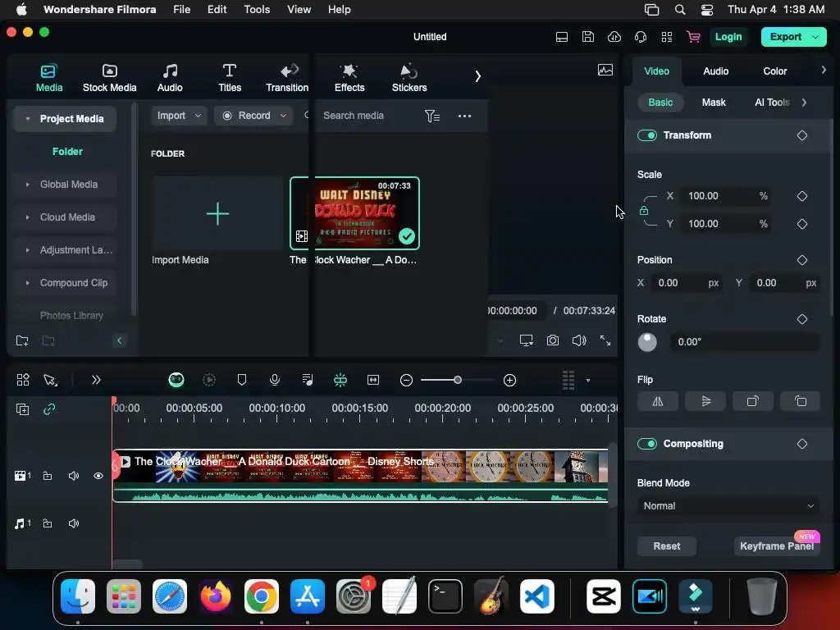
Task: Open the Record dropdown
Action: pos(254,116)
